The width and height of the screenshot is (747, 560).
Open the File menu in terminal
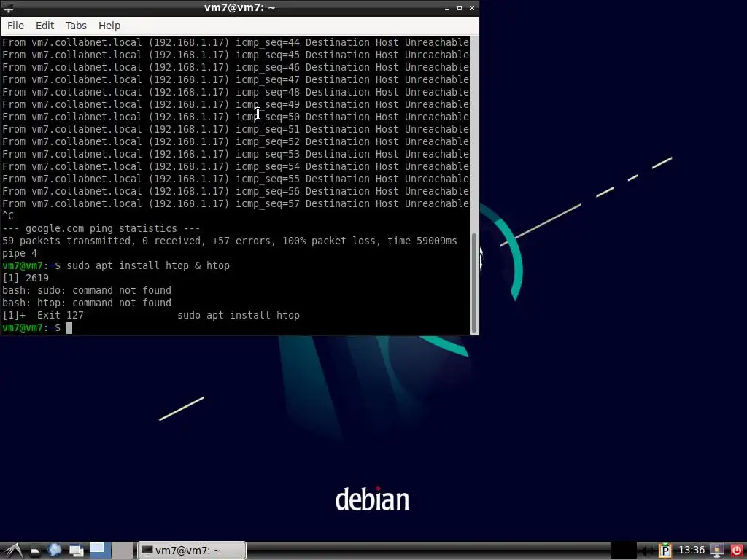tap(16, 26)
